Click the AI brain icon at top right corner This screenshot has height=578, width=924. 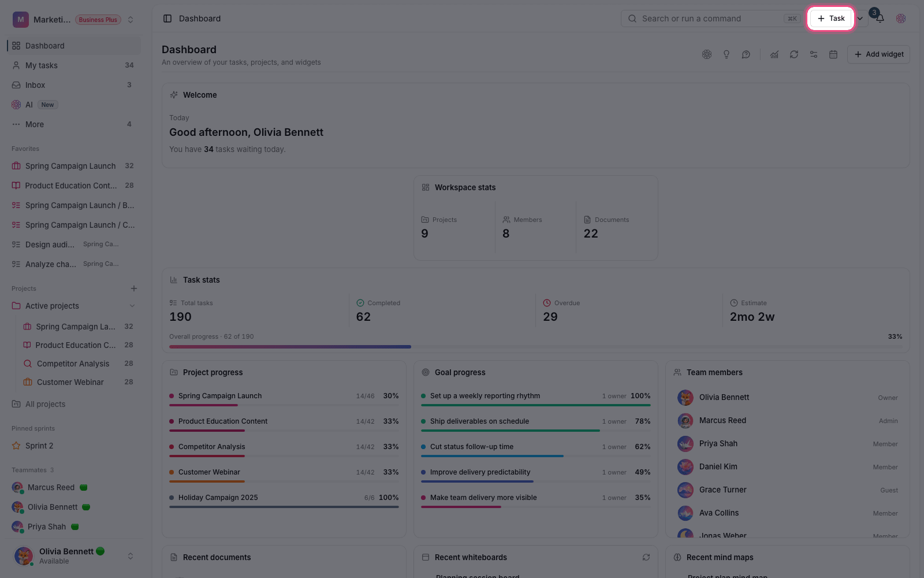point(901,18)
